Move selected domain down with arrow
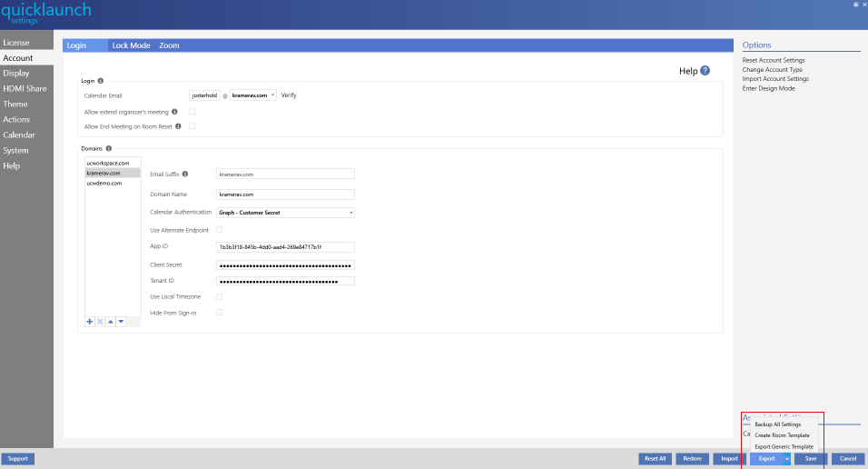 click(x=122, y=322)
